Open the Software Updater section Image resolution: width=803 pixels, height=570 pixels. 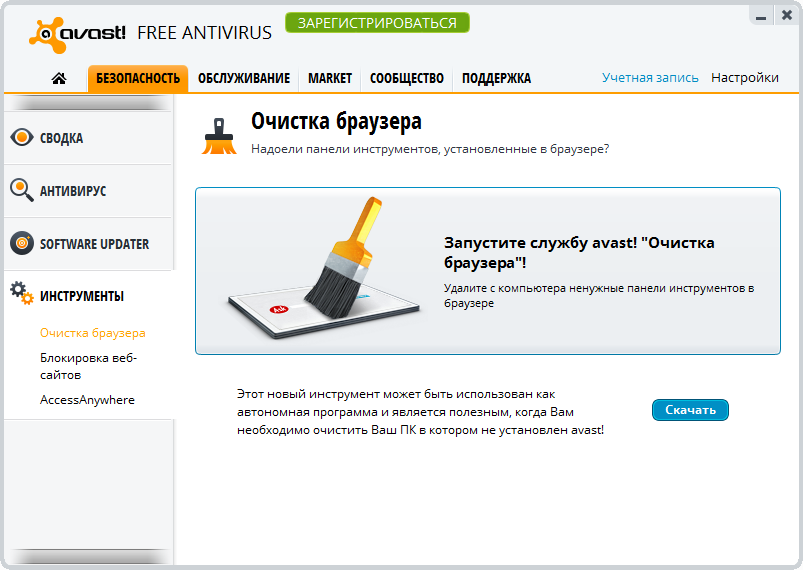(88, 244)
